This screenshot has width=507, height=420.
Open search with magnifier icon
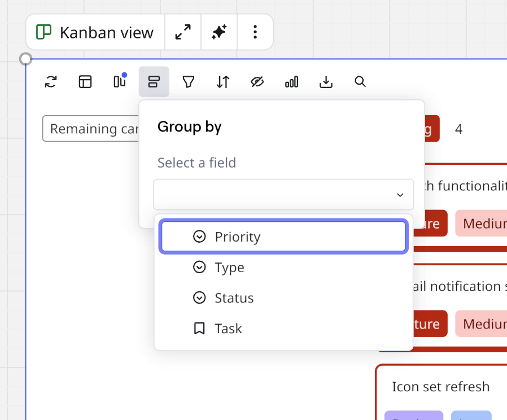[360, 82]
